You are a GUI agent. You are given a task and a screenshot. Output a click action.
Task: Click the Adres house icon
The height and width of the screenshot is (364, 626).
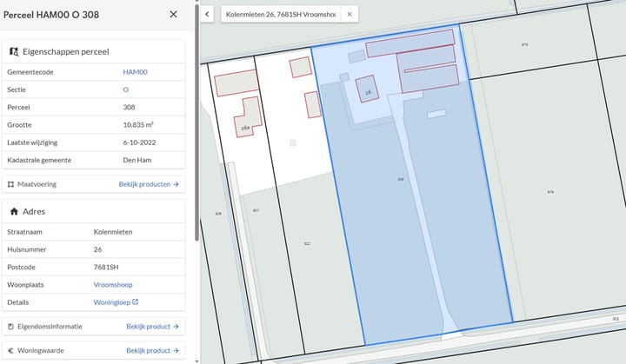tap(14, 211)
